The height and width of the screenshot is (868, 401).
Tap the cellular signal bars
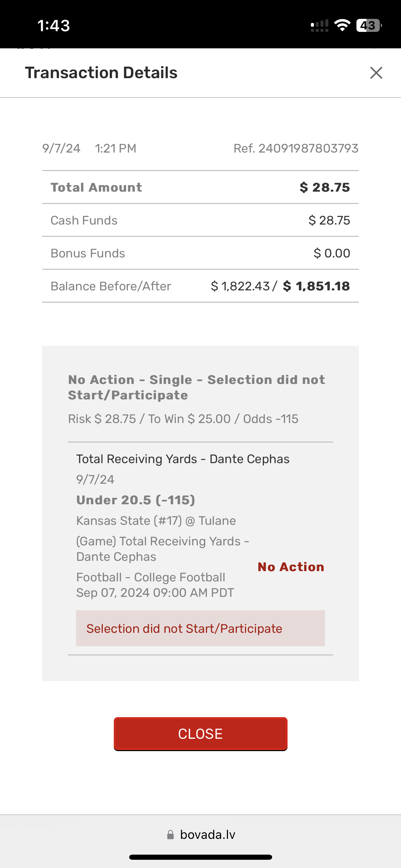(319, 26)
